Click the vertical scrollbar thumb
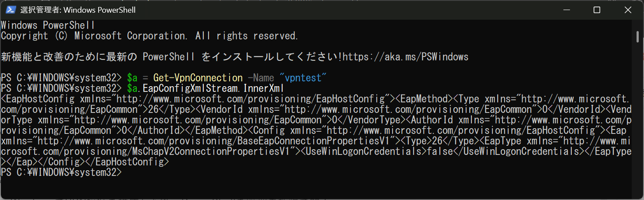Image resolution: width=644 pixels, height=200 pixels. [637, 37]
